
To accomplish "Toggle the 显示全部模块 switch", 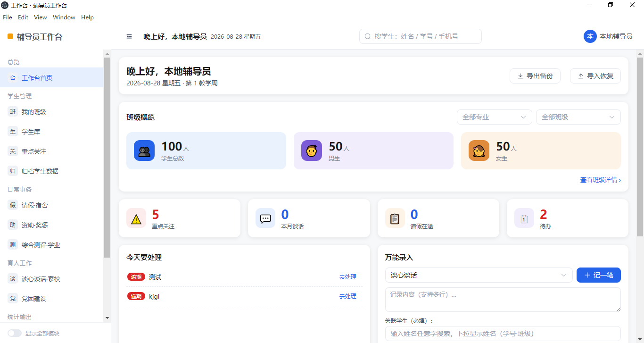I will coord(15,333).
